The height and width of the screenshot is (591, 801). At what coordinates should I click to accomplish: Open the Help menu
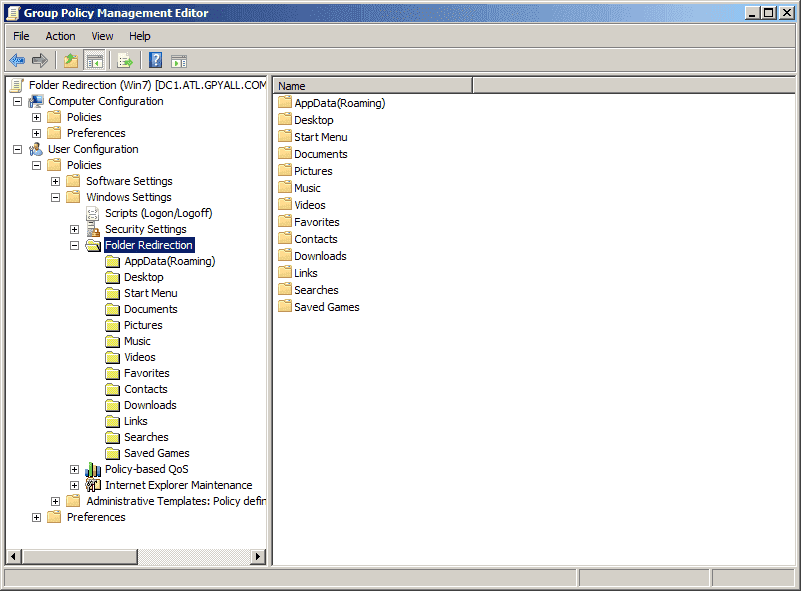coord(139,36)
